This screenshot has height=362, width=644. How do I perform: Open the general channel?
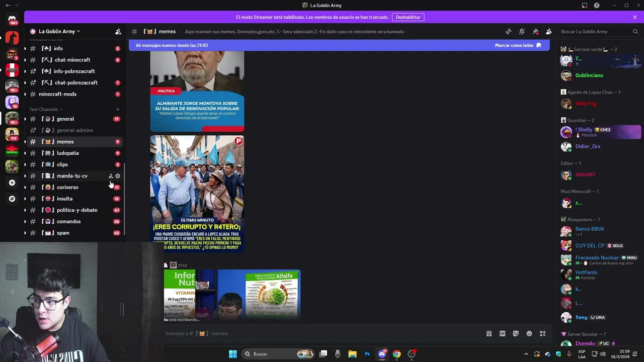tap(74, 119)
